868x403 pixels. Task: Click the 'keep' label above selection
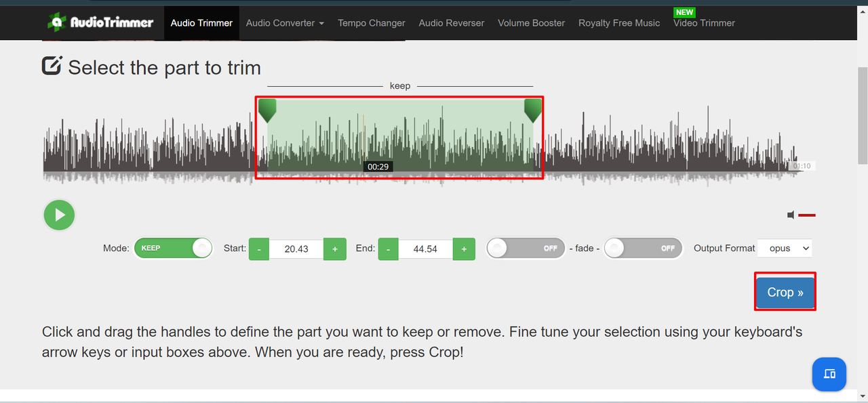point(400,86)
